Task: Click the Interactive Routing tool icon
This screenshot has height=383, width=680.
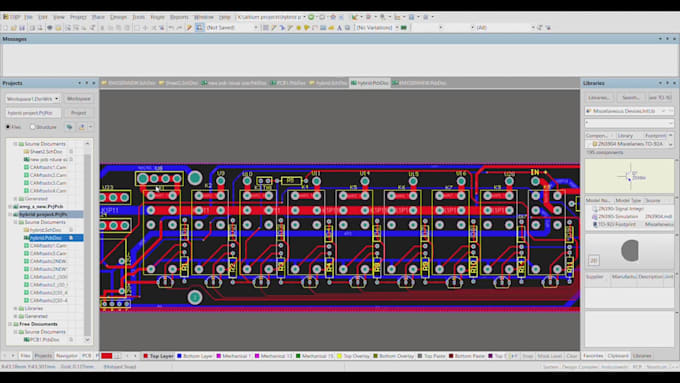Action: [x=274, y=28]
